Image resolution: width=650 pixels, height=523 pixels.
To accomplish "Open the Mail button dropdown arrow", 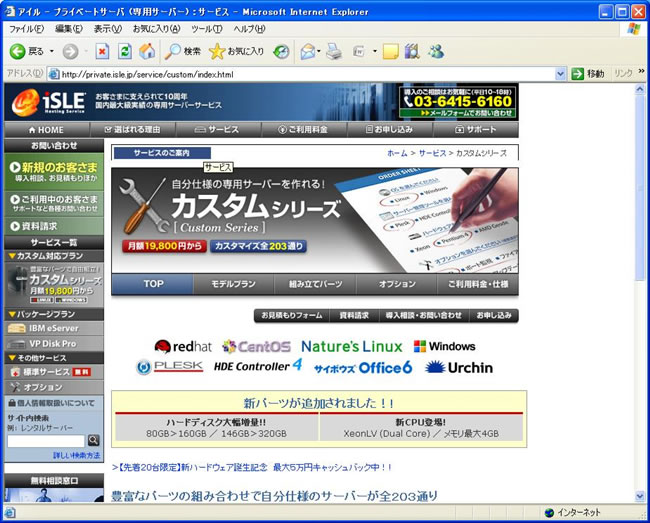I will 319,52.
